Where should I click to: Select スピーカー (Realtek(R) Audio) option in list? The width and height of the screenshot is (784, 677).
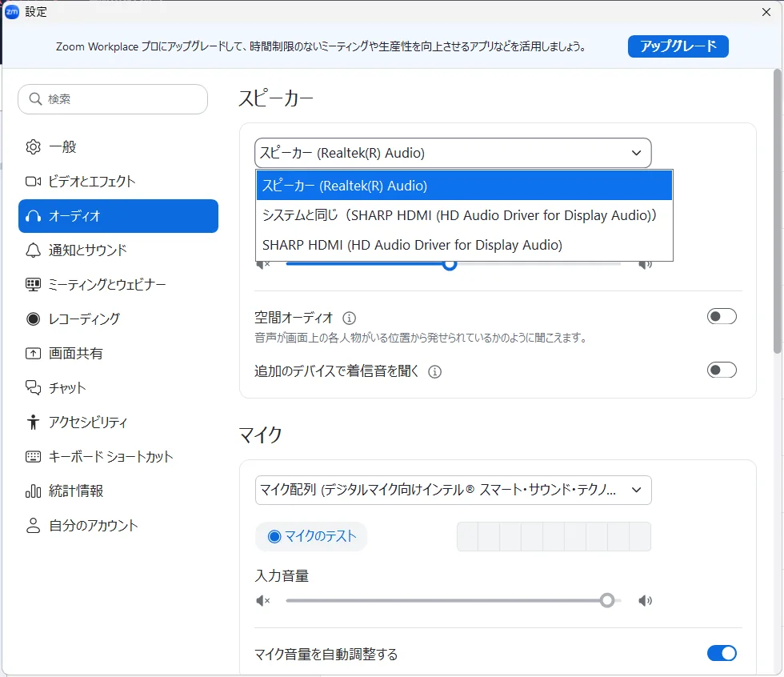[465, 186]
